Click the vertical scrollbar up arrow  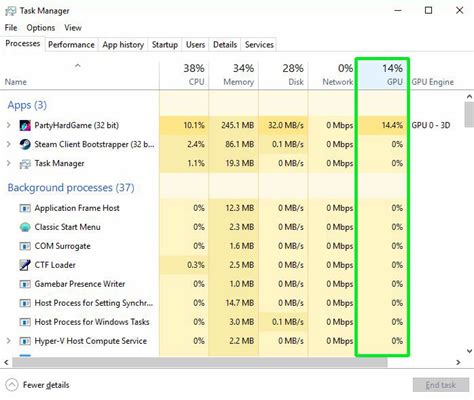469,97
